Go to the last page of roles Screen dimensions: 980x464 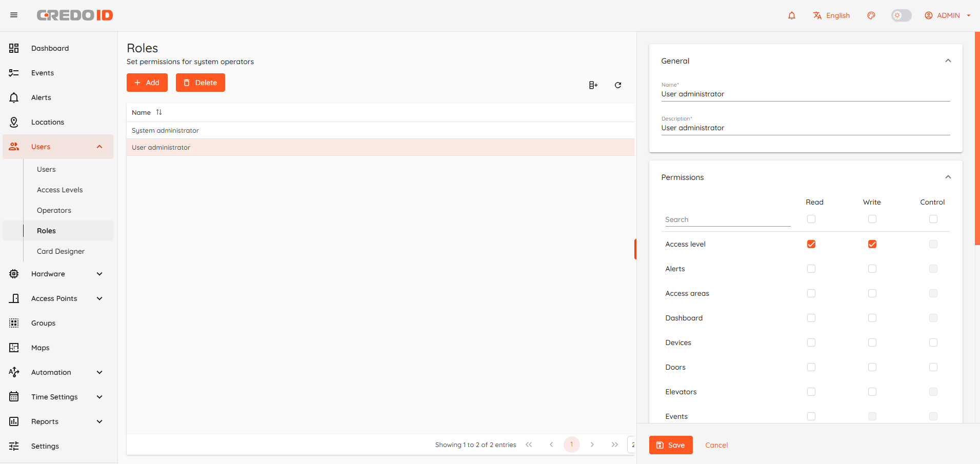point(614,445)
